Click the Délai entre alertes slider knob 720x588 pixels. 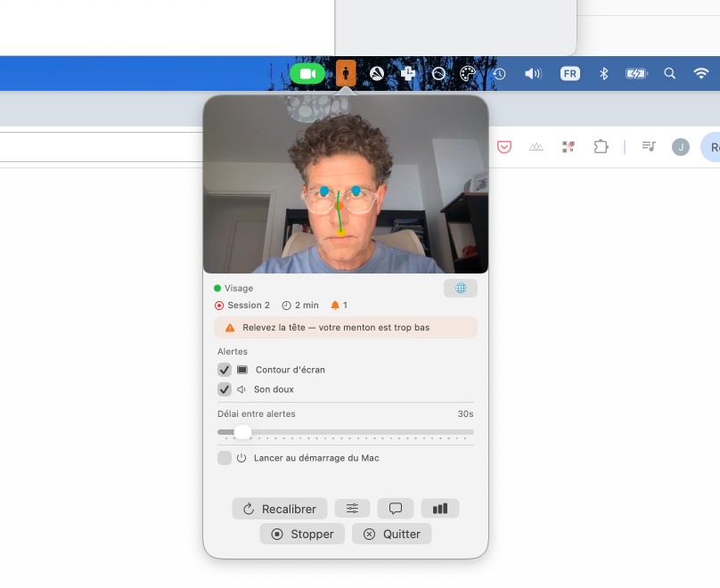(x=243, y=432)
